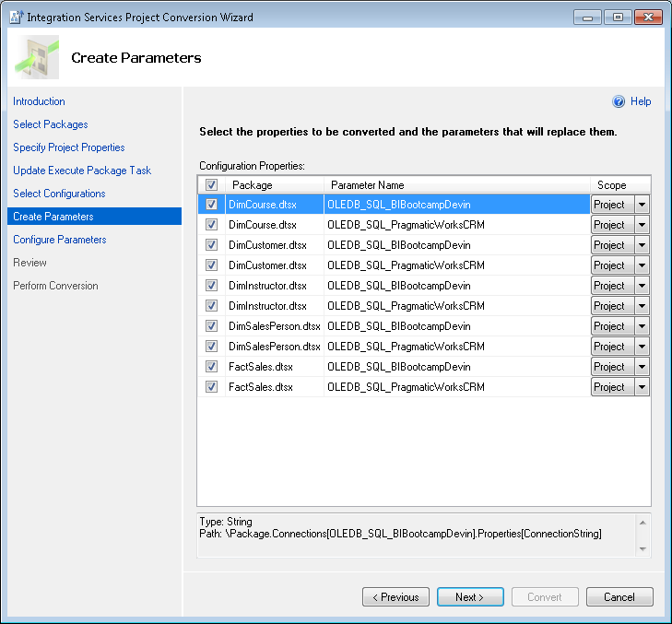Go to the Select Packages step
Image resolution: width=672 pixels, height=624 pixels.
point(51,124)
